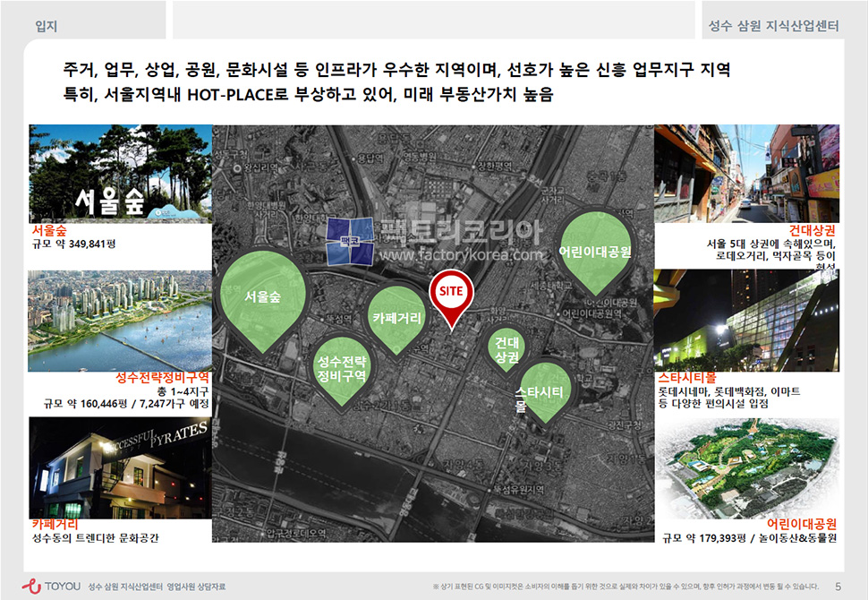The height and width of the screenshot is (600, 868).
Task: Click text 규모 약 179,393평 / 놀이동산&동물원
Action: coord(750,538)
